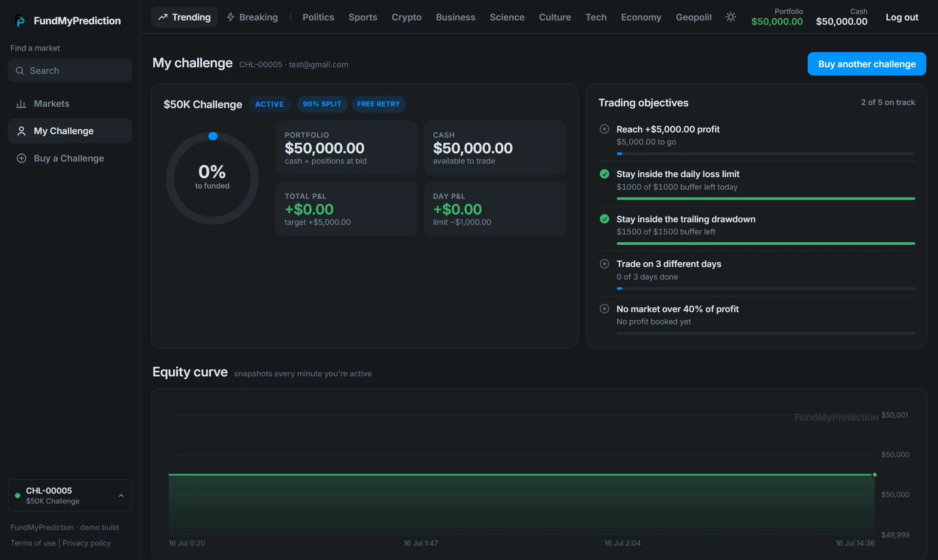Click the PORTFOLIO $50,000.00 card

347,148
